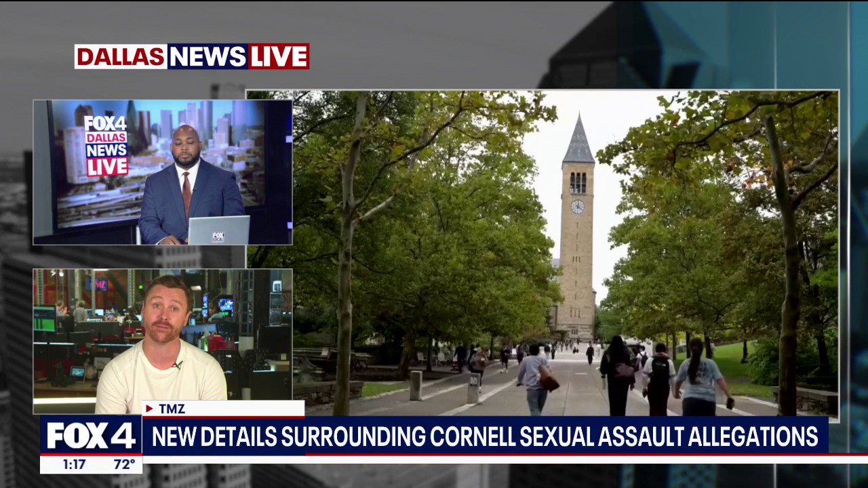
Task: Click the FOX-branded laptop on the anchor desk
Action: [x=218, y=230]
